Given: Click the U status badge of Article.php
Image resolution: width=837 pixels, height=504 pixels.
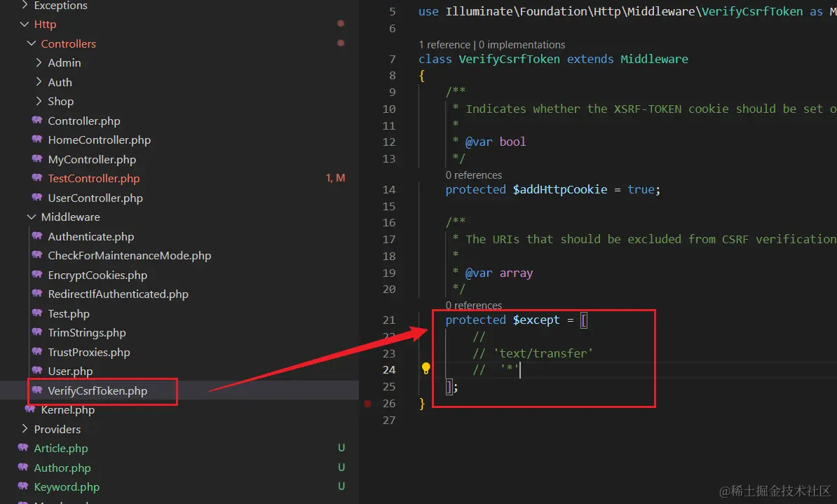Looking at the screenshot, I should [x=341, y=447].
